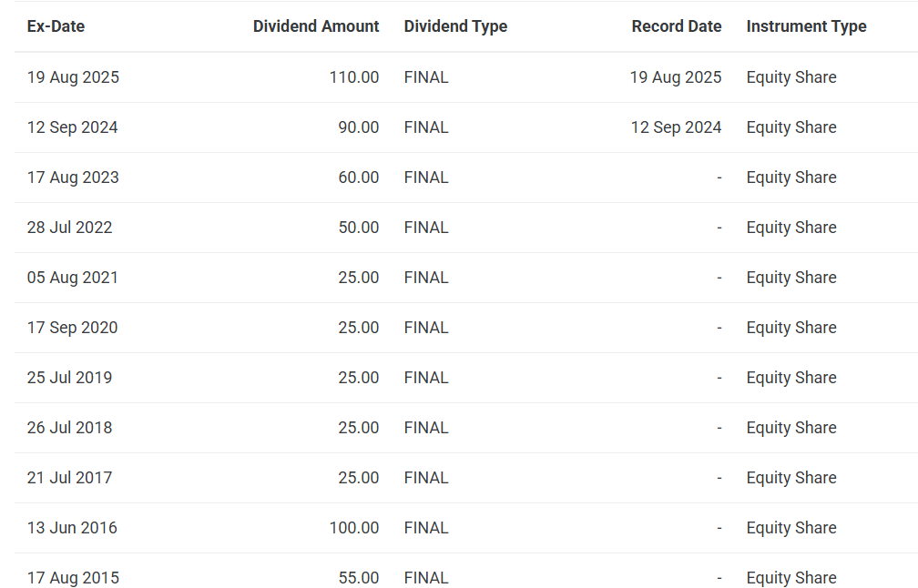918x588 pixels.
Task: Click the Dividend Type column header
Action: coord(455,26)
